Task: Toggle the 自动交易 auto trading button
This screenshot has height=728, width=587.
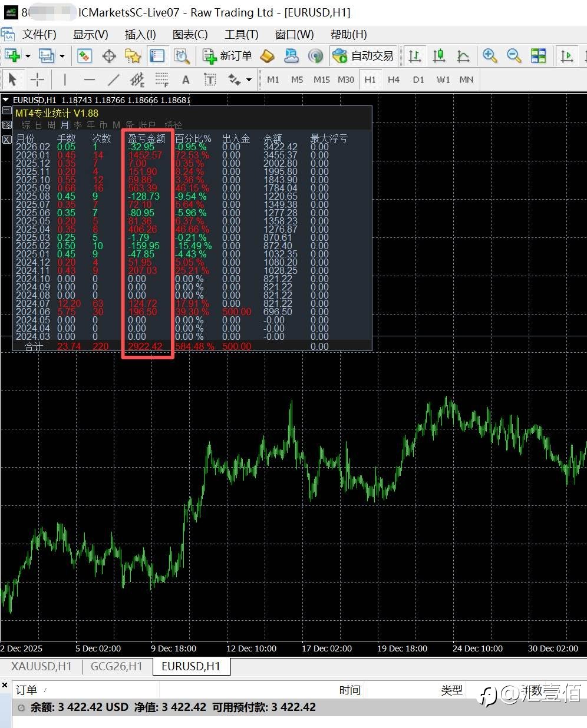Action: pos(363,56)
